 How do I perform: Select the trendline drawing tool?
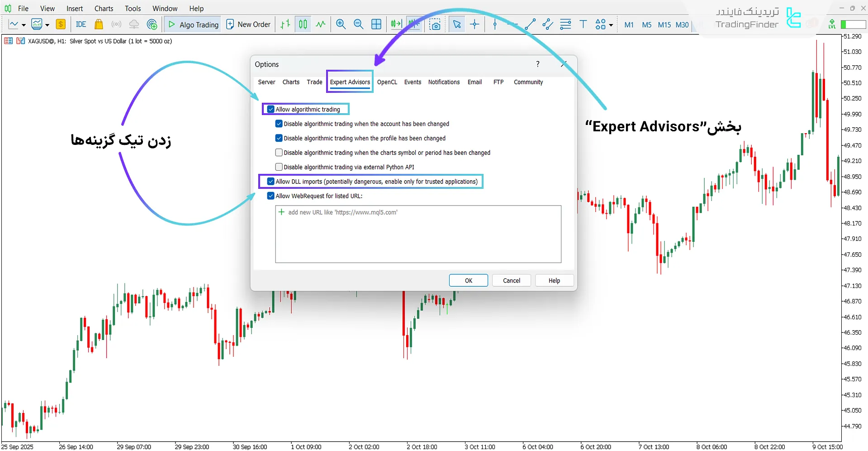(x=530, y=24)
